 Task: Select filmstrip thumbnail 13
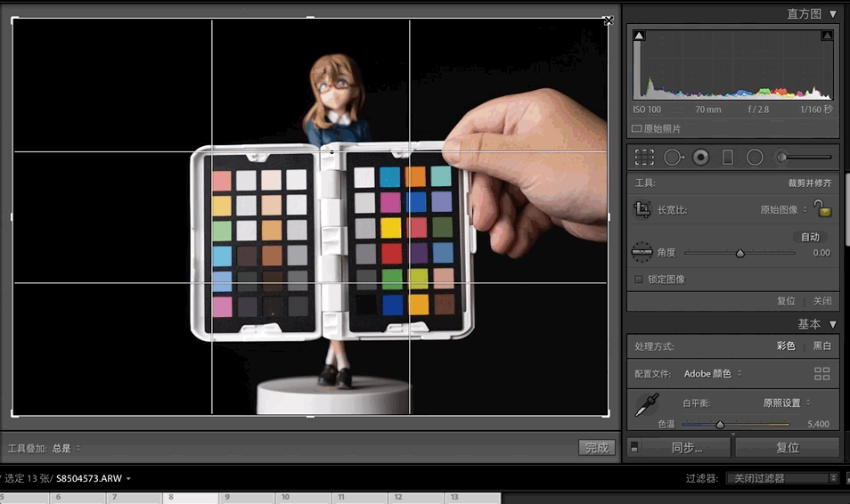click(x=473, y=498)
